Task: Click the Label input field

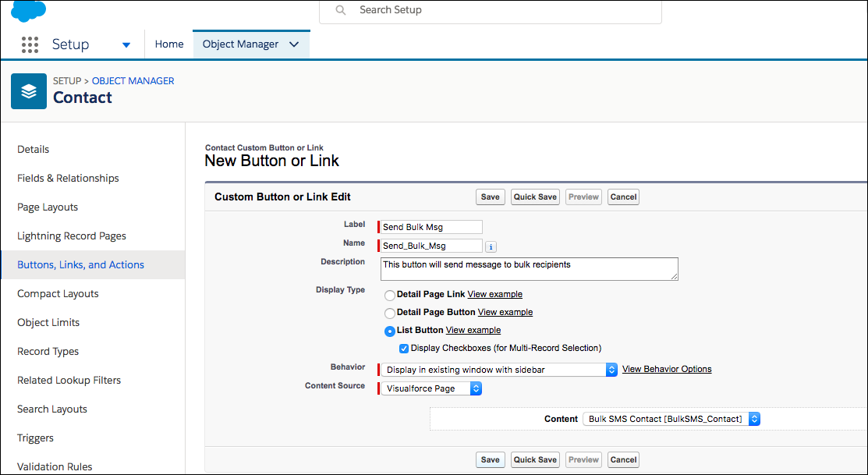Action: (431, 227)
